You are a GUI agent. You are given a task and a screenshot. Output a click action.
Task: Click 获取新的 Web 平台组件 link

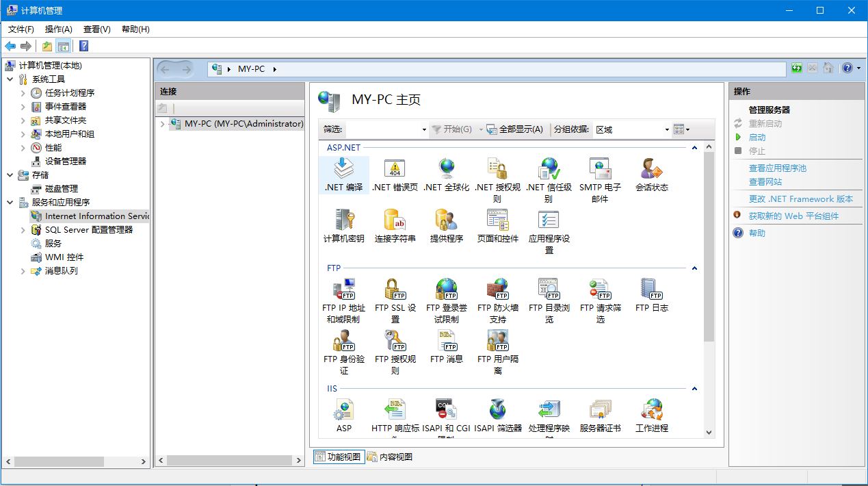tap(793, 216)
